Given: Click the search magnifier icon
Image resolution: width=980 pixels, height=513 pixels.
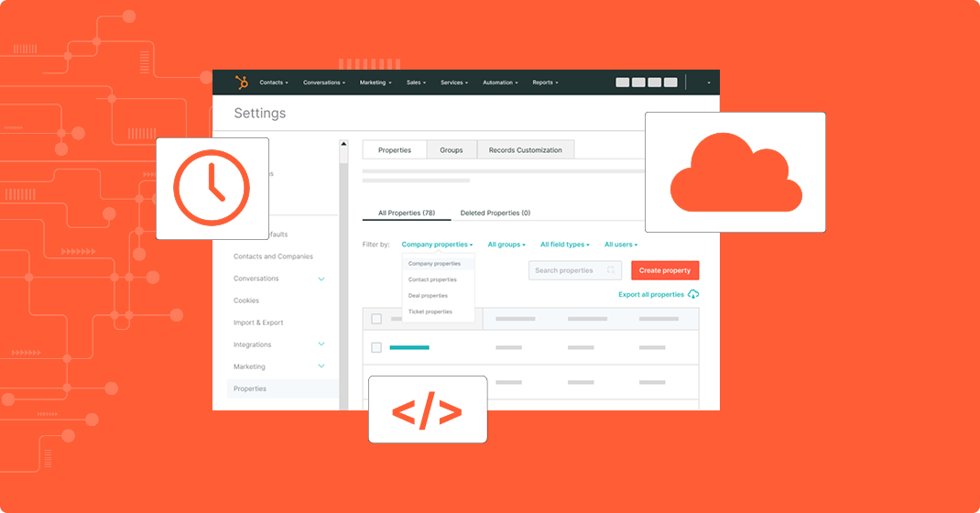Looking at the screenshot, I should [611, 270].
